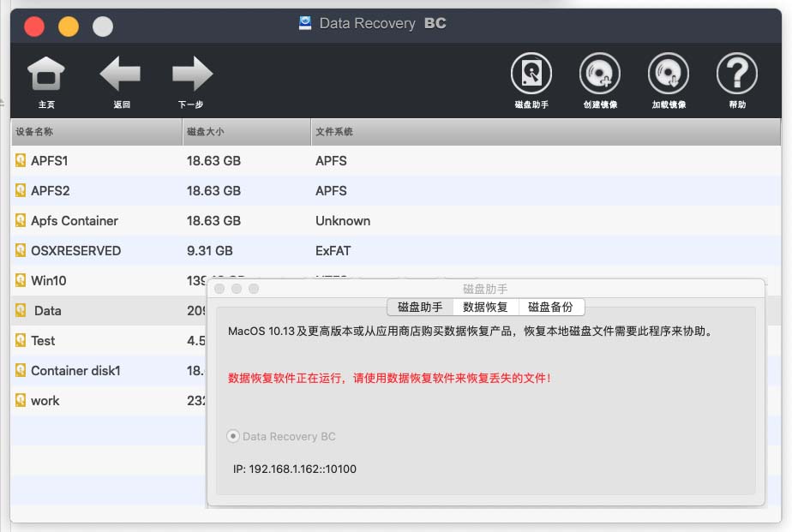The image size is (792, 532).
Task: Select the APFS1 volume name
Action: pos(50,160)
